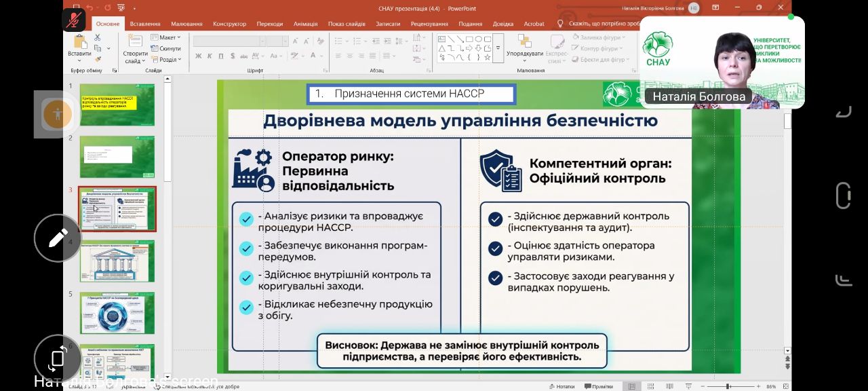Toggle italic (К) formatting
This screenshot has height=391, width=868.
[210, 56]
